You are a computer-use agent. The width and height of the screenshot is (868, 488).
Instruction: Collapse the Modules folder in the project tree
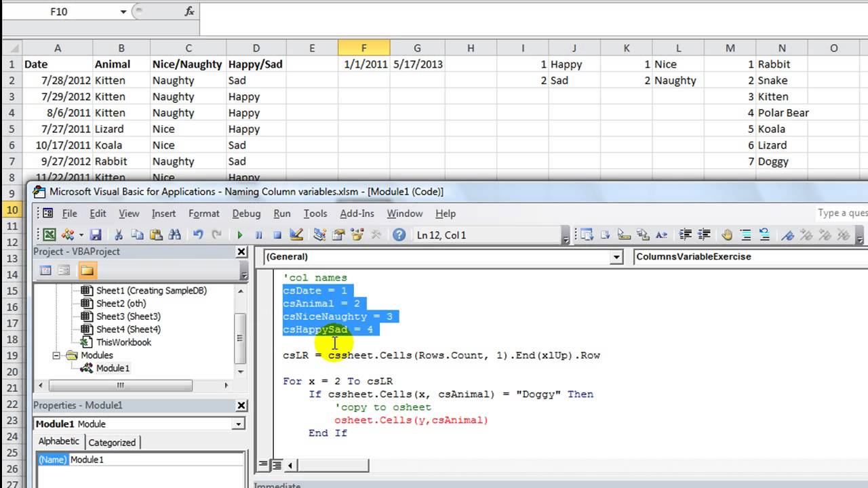pos(58,355)
